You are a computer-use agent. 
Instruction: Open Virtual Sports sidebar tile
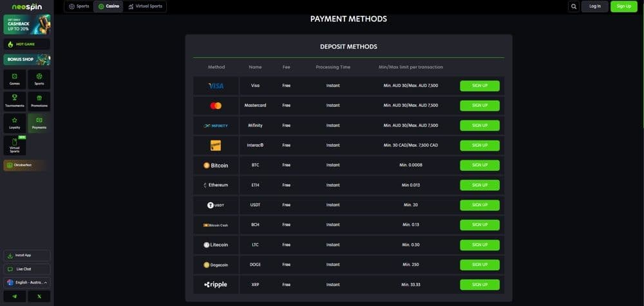click(x=15, y=146)
